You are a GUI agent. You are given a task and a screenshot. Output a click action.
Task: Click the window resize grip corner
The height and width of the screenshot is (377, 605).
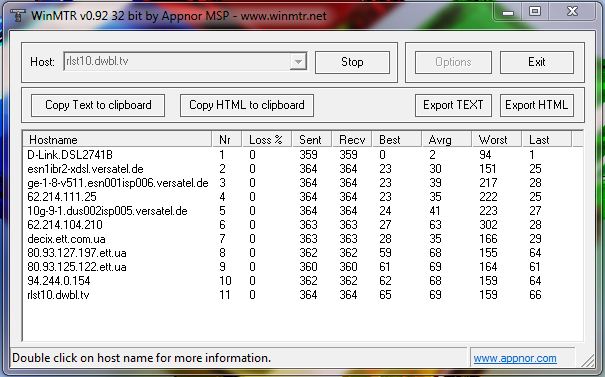[588, 360]
